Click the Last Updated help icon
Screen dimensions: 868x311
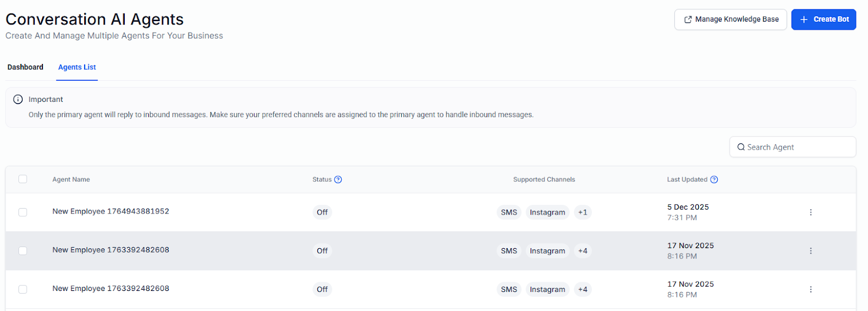(x=714, y=180)
